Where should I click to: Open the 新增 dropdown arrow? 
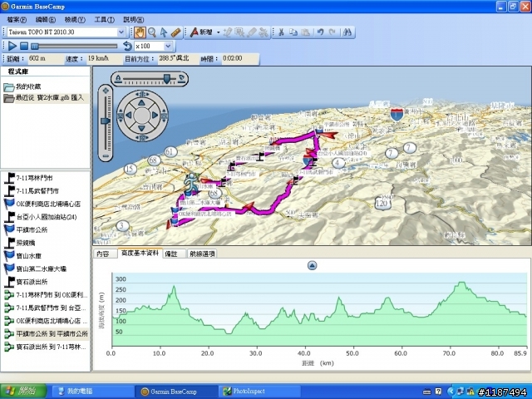tap(218, 32)
